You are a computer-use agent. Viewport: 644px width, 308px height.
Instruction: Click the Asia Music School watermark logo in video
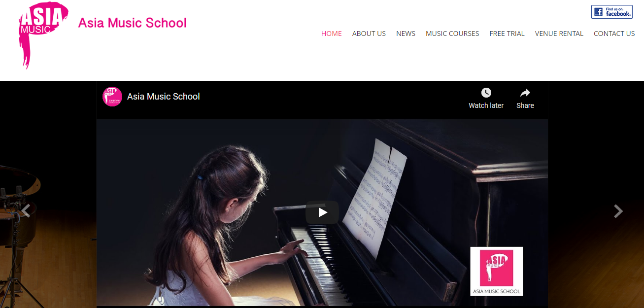point(497,271)
